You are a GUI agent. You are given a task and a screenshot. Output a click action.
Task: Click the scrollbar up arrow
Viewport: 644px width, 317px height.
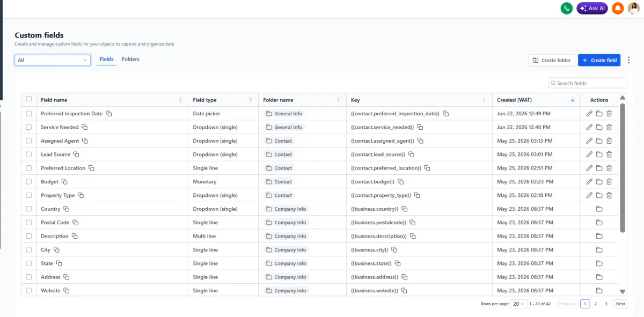coord(623,98)
